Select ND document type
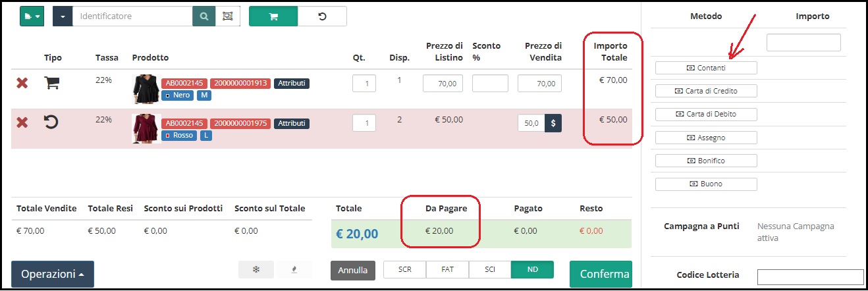Image resolution: width=868 pixels, height=291 pixels. pos(532,270)
